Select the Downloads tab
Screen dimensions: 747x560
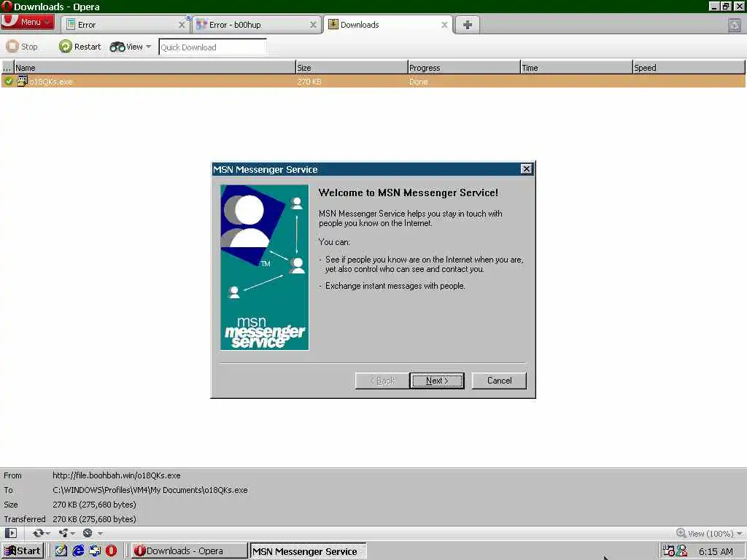point(387,25)
